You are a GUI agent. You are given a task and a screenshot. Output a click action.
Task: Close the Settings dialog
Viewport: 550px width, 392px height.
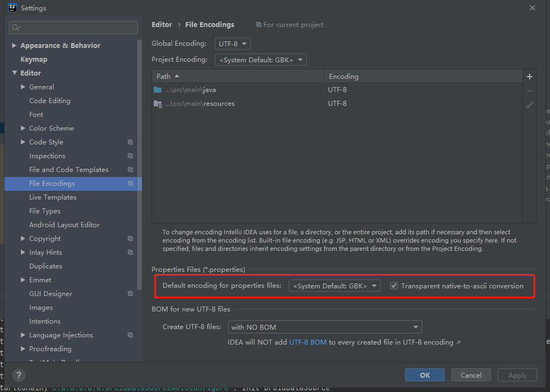(x=532, y=8)
